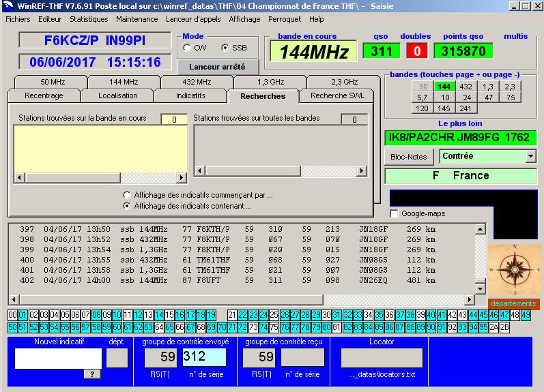Image resolution: width=544 pixels, height=392 pixels.
Task: Open the Recentrage tab
Action: [x=44, y=95]
